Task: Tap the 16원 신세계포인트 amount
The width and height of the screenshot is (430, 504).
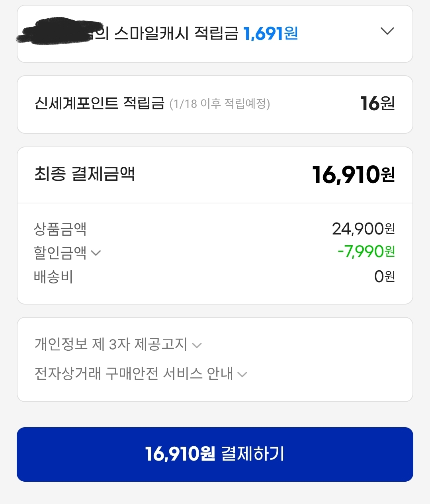Action: [377, 104]
